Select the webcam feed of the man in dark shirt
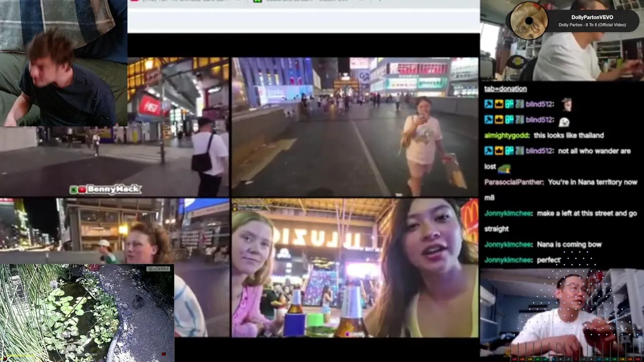Viewport: 644px width, 362px height. (63, 63)
